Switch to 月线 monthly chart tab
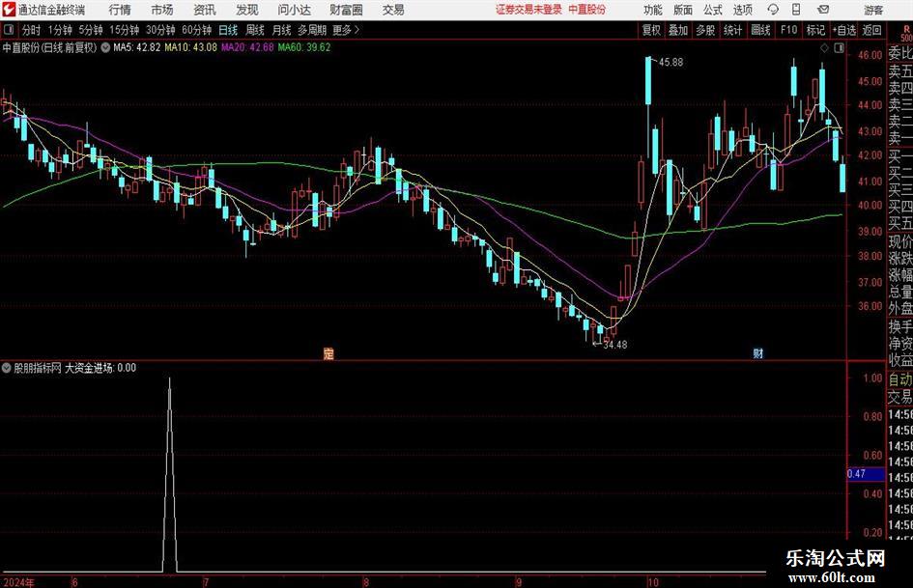This screenshot has width=913, height=588. pyautogui.click(x=282, y=30)
